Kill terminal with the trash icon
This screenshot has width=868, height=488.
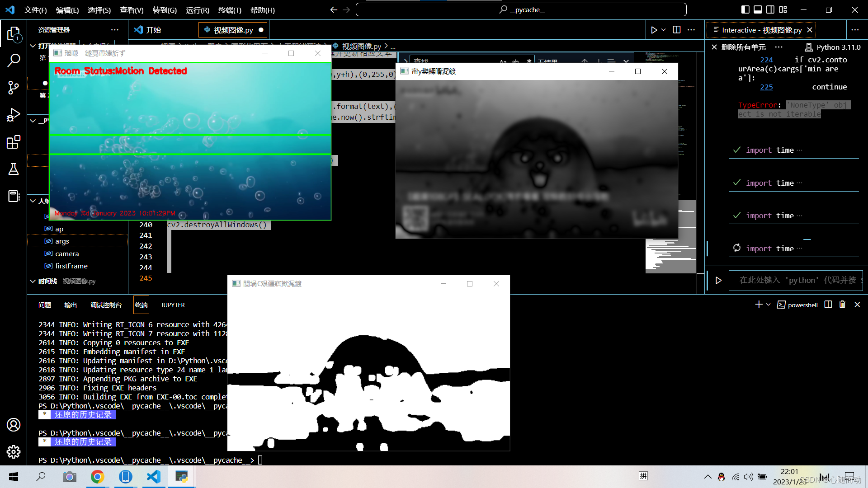[x=842, y=305]
